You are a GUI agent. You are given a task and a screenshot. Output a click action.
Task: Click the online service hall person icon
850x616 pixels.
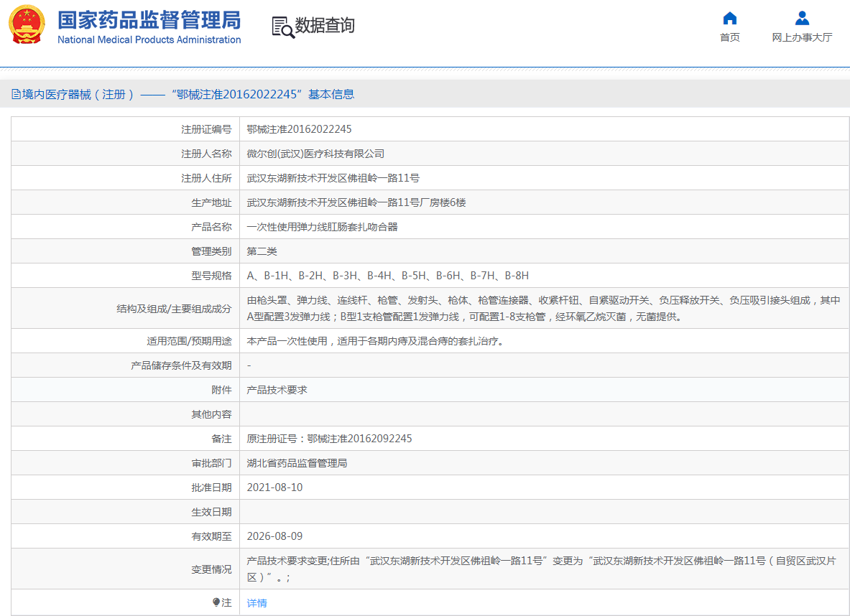[802, 18]
